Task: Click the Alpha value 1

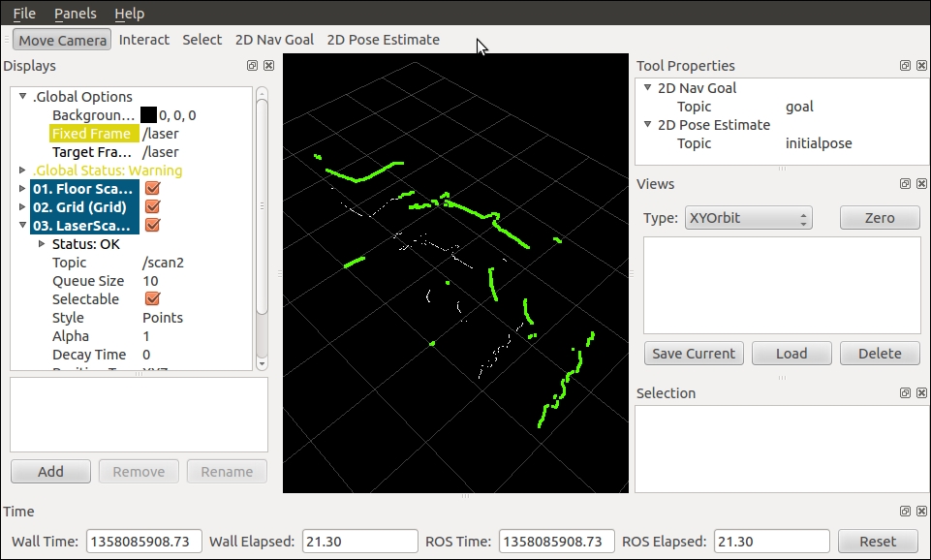Action: point(146,336)
